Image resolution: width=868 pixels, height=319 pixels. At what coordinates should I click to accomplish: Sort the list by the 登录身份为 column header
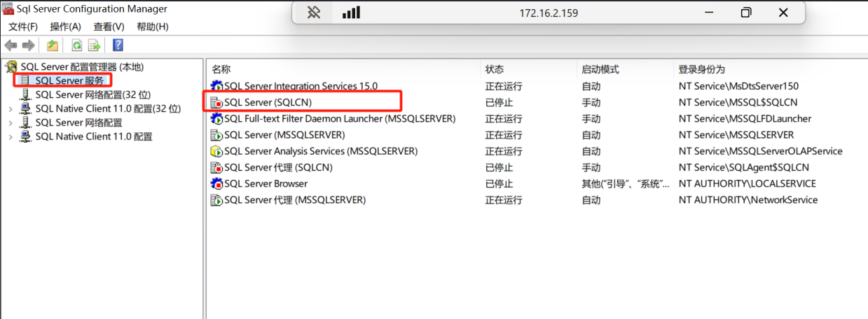click(701, 69)
